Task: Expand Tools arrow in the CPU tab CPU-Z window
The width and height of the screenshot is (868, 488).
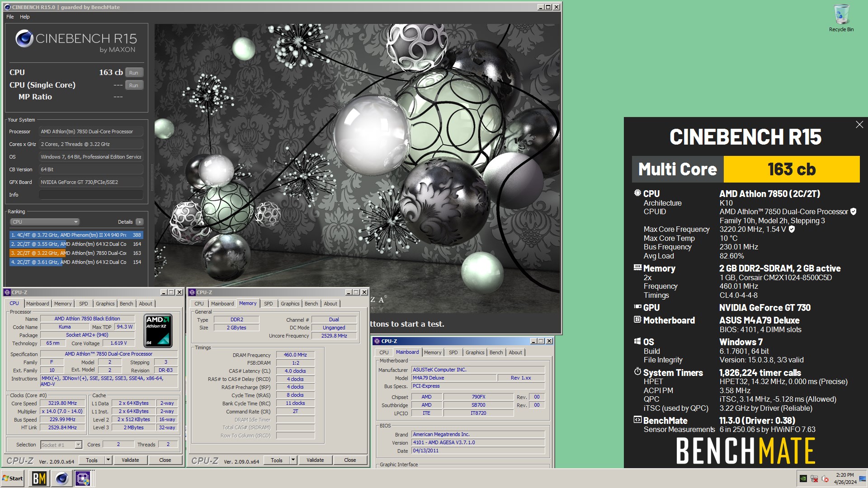Action: click(108, 460)
